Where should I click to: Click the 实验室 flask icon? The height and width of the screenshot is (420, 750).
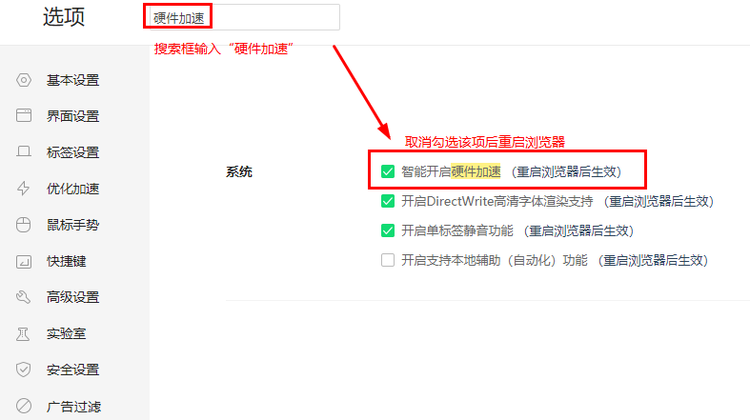pyautogui.click(x=23, y=333)
